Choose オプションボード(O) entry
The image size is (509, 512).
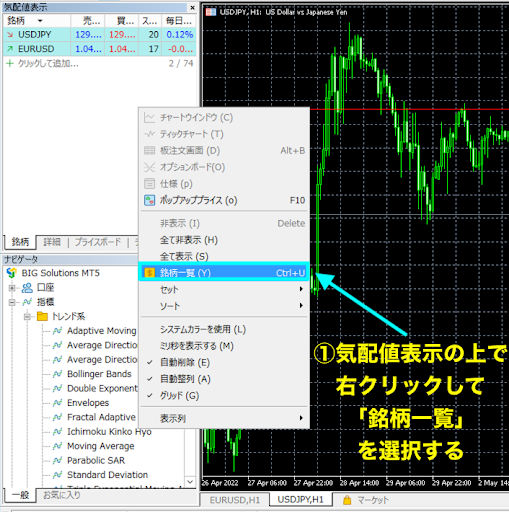[224, 167]
